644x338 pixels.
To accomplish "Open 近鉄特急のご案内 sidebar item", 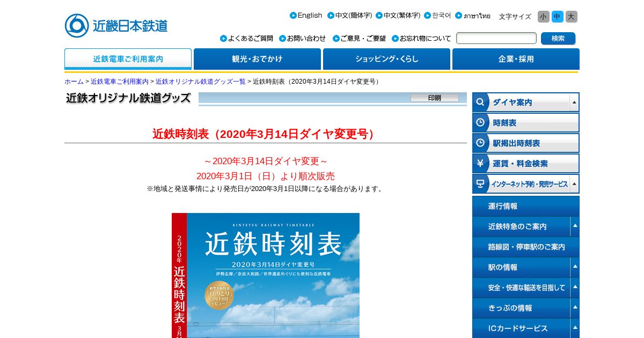I will (521, 226).
